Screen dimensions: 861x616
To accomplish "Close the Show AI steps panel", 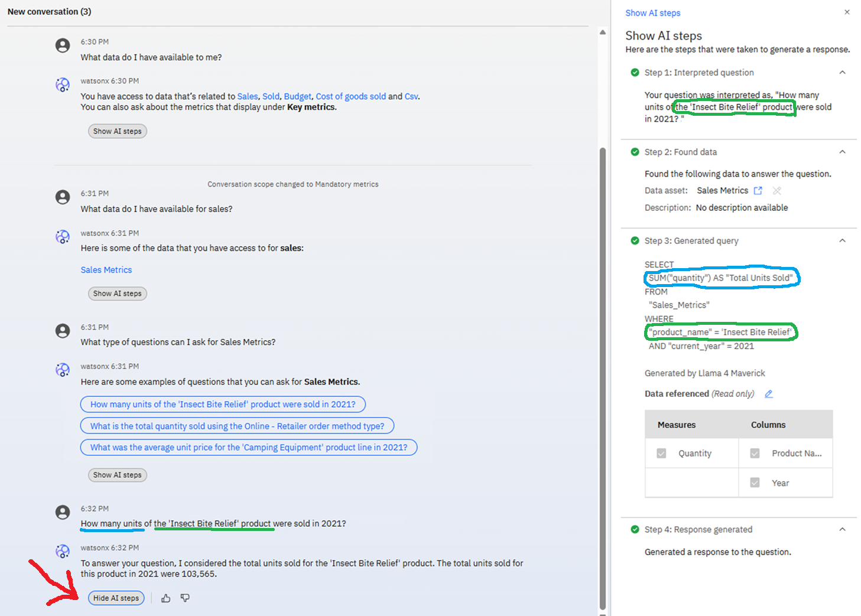I will [x=847, y=12].
